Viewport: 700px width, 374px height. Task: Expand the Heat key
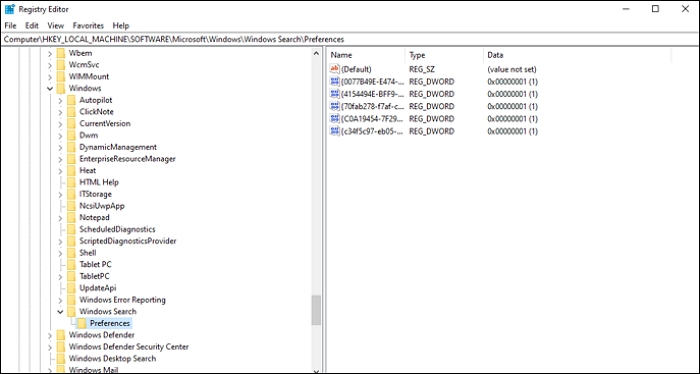pos(60,170)
